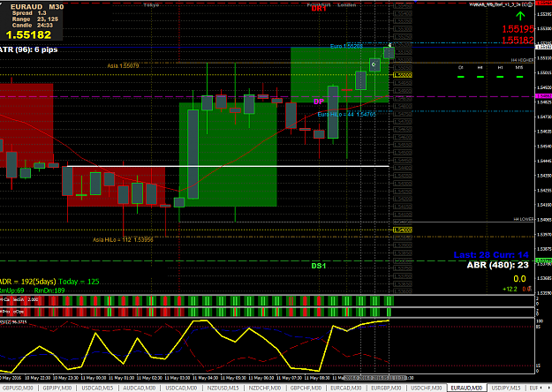The image size is (552, 392).
Task: Select the NZDUSD,M15 chart tab
Action: 223,388
